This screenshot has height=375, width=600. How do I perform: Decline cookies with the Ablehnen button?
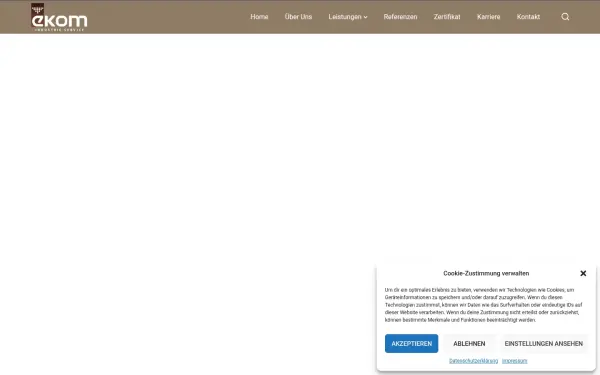coord(469,344)
